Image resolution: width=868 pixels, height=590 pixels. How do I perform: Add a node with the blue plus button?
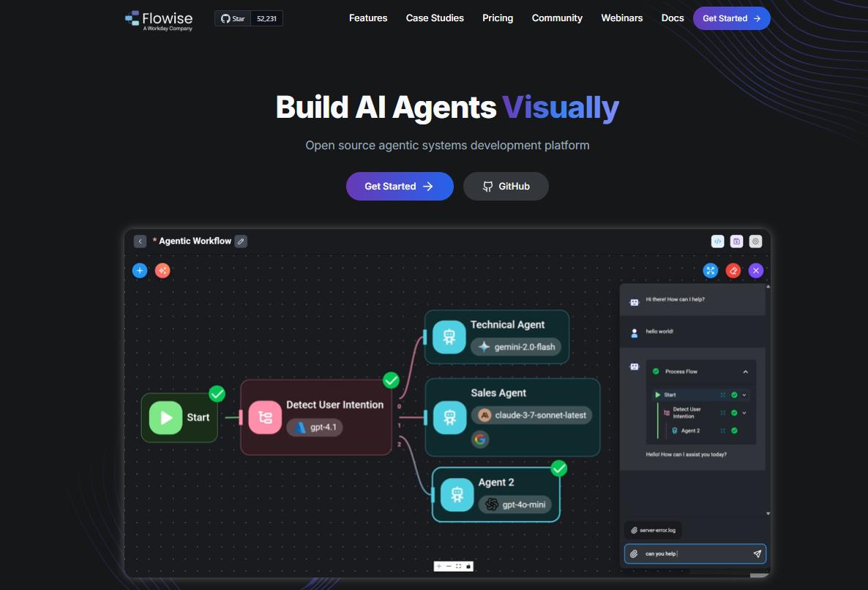tap(140, 271)
